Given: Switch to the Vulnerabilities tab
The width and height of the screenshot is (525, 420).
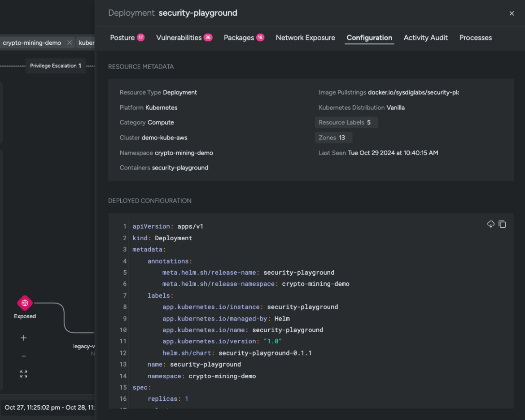Looking at the screenshot, I should point(184,38).
